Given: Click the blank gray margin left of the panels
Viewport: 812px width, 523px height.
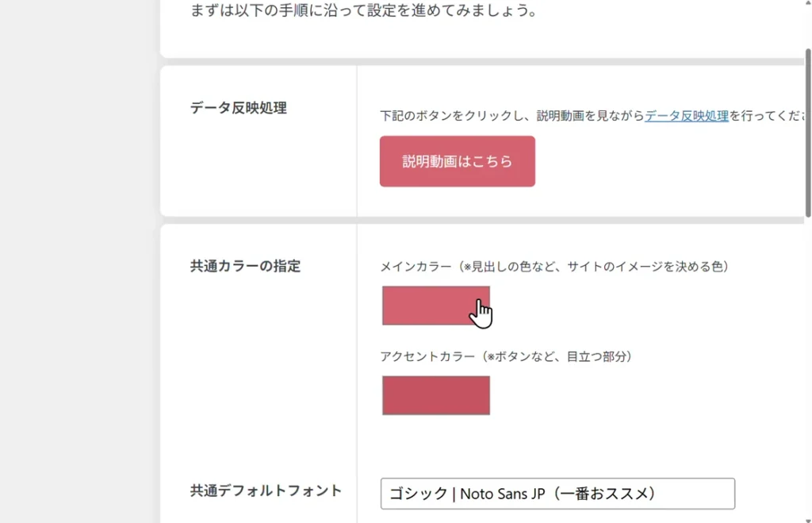Looking at the screenshot, I should pos(79,262).
